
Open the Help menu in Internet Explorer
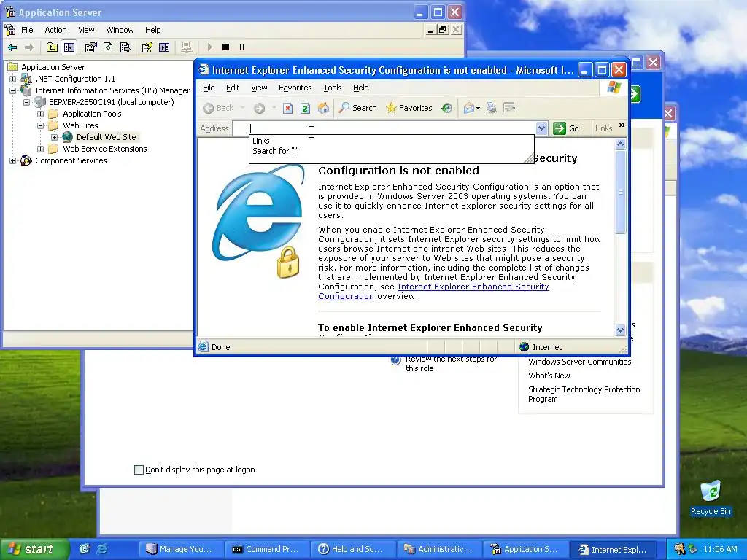click(360, 87)
